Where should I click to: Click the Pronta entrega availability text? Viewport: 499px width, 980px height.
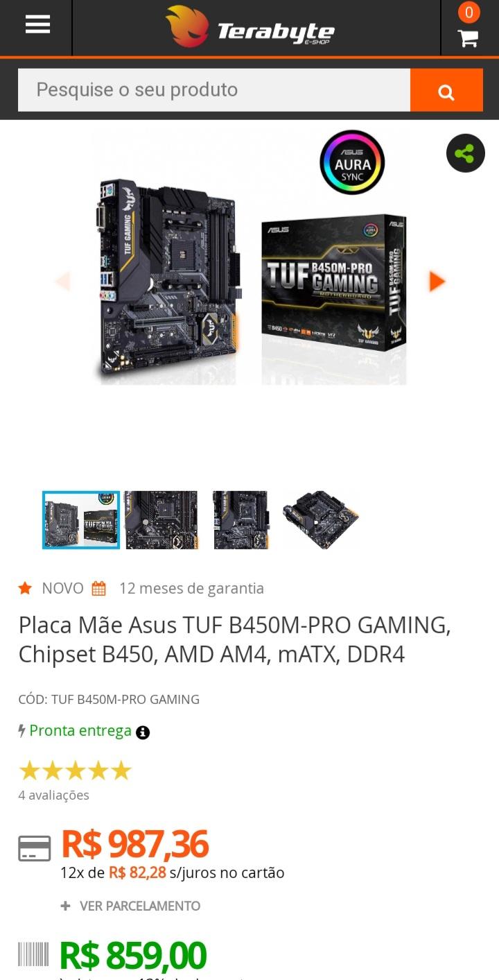[x=80, y=730]
